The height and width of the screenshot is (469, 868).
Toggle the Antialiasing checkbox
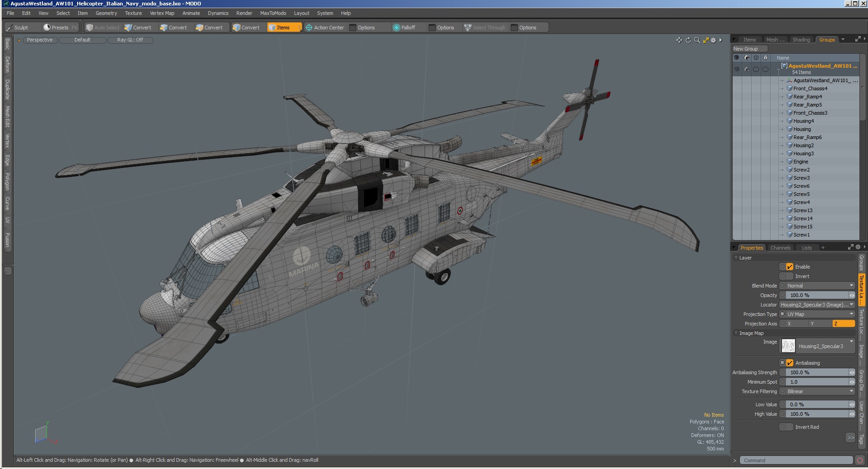click(790, 363)
